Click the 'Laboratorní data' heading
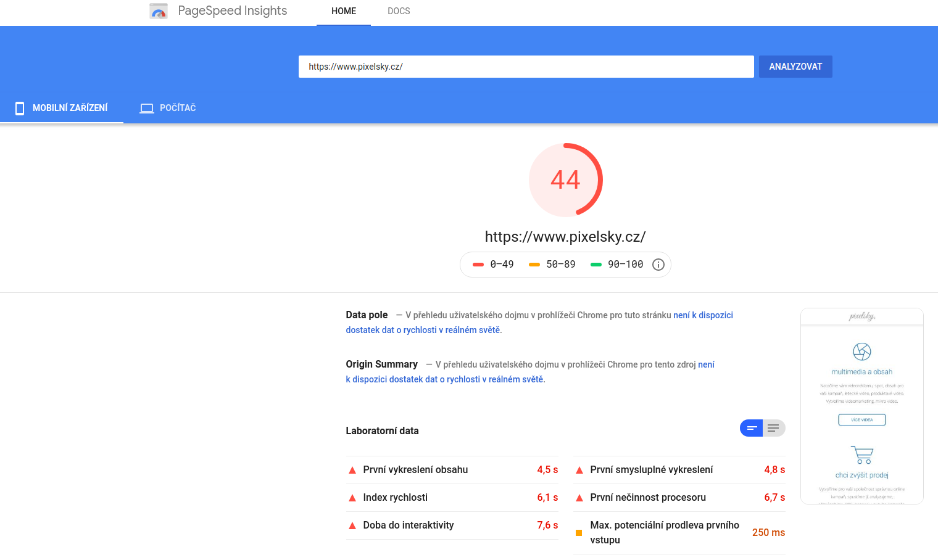The height and width of the screenshot is (560, 938). (x=382, y=431)
